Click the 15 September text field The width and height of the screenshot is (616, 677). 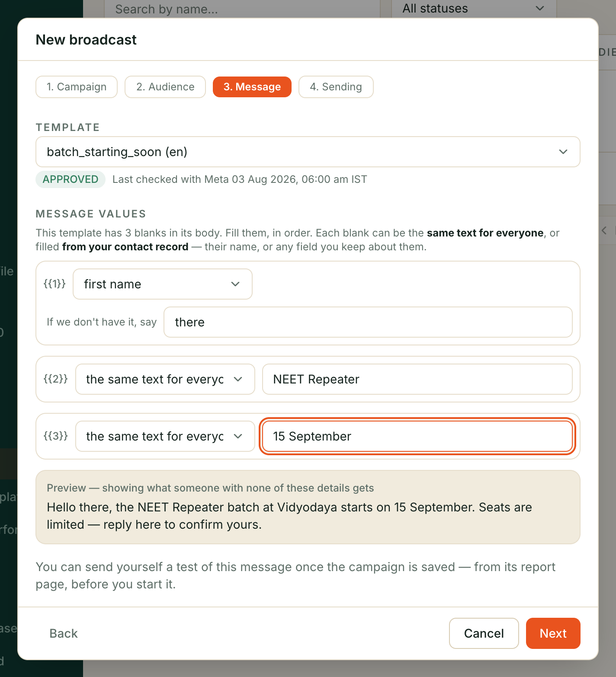click(x=417, y=436)
